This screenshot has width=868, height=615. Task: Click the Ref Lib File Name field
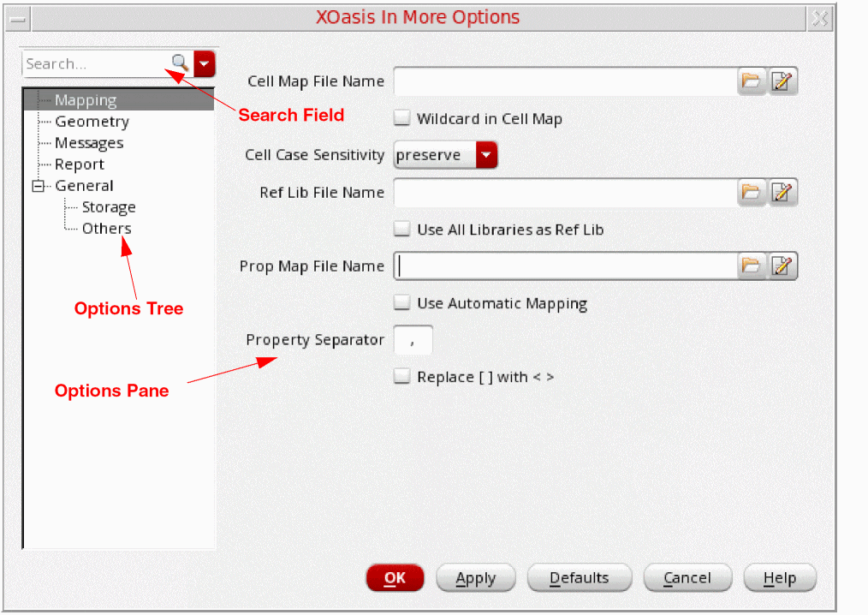click(566, 192)
